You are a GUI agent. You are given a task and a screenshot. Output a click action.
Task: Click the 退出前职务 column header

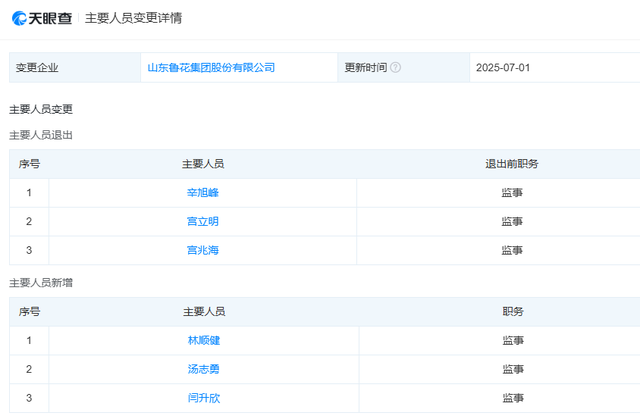512,164
